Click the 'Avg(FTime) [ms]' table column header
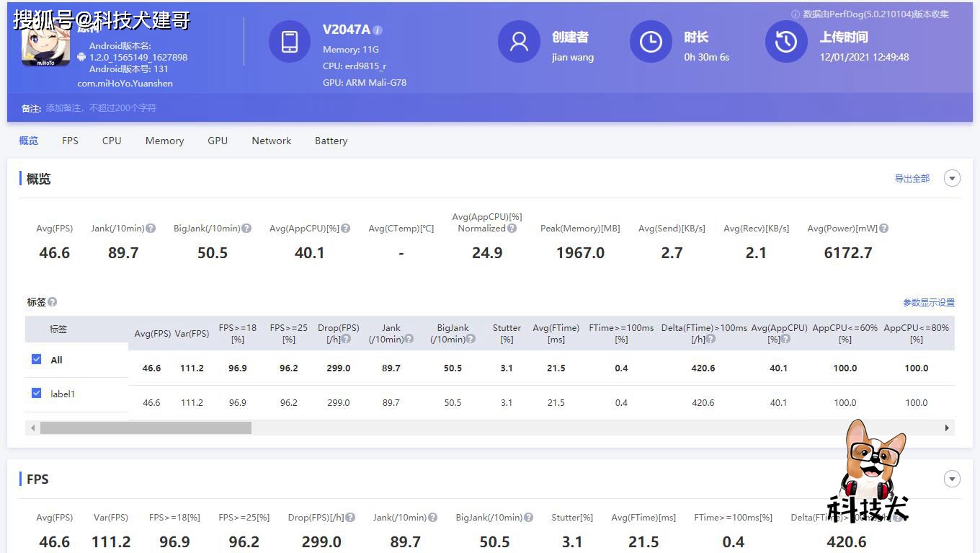Viewport: 980px width, 553px height. 556,333
